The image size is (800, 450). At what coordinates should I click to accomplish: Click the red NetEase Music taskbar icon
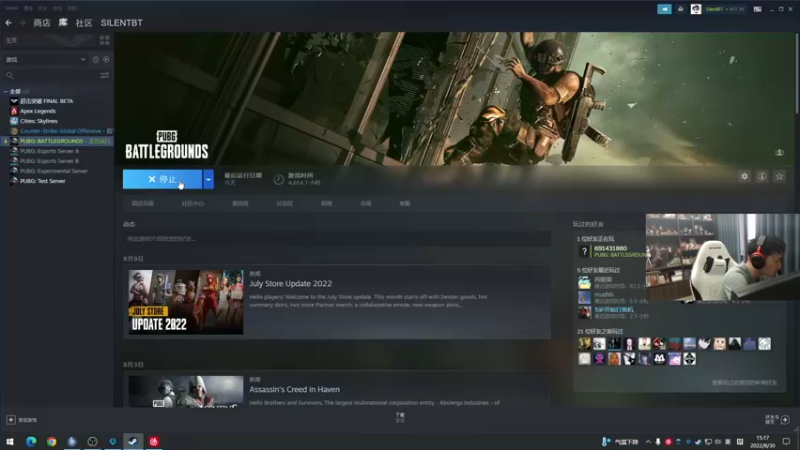(154, 441)
